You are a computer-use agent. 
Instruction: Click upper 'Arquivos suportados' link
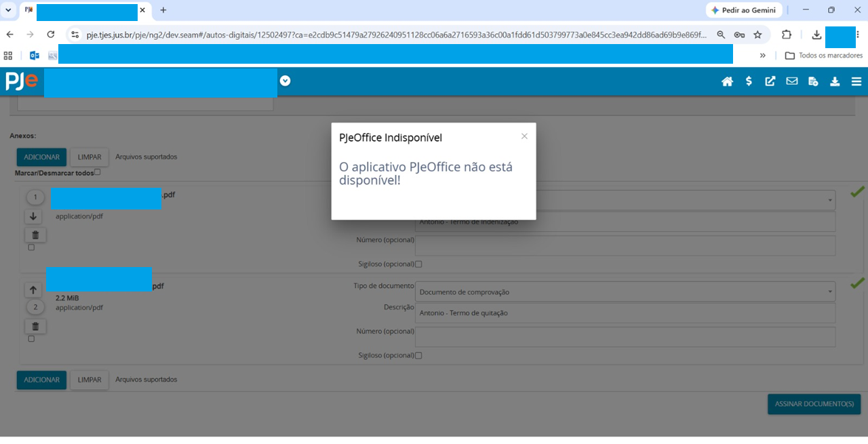[146, 157]
